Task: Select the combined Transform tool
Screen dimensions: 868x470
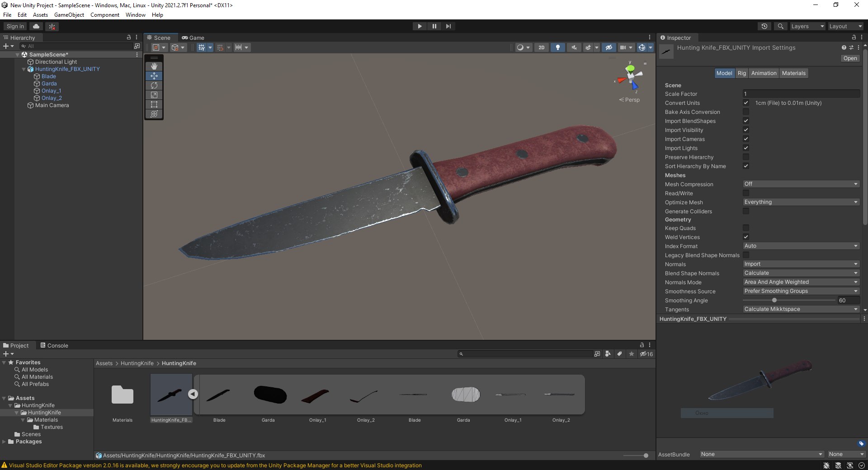Action: pyautogui.click(x=154, y=114)
